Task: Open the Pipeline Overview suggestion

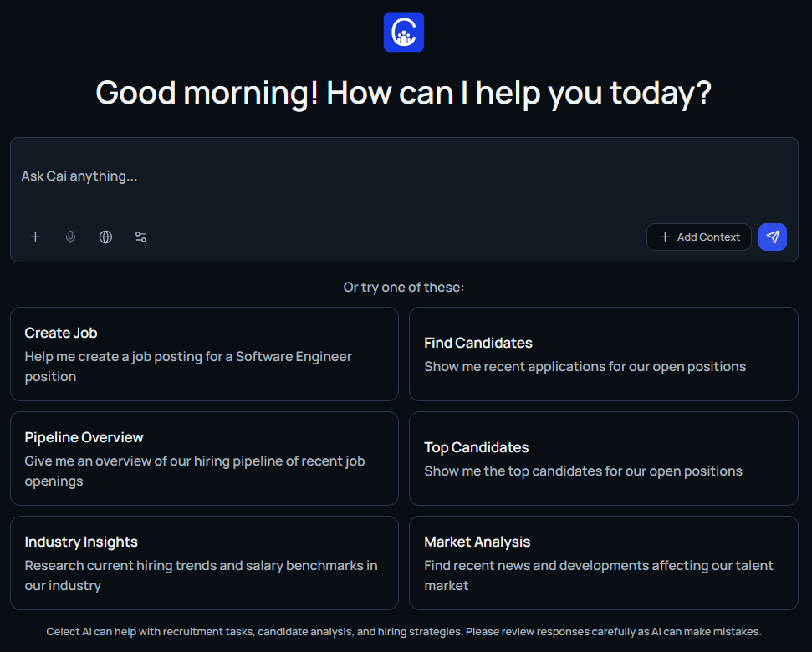Action: (204, 458)
